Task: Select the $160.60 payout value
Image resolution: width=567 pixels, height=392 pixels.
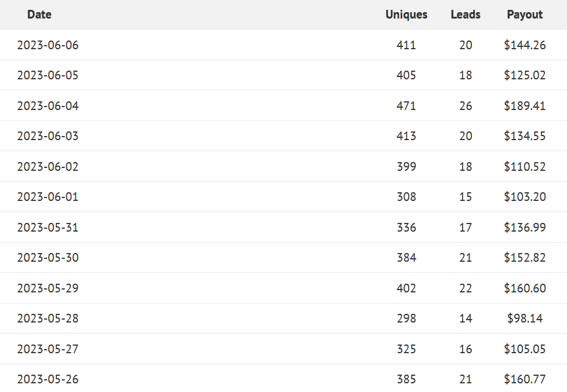Action: [525, 288]
